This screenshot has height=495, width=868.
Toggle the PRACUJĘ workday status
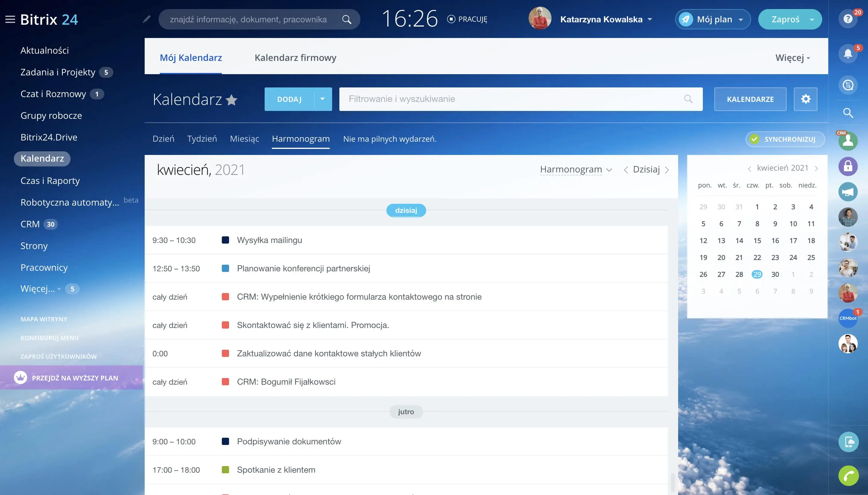(x=467, y=19)
